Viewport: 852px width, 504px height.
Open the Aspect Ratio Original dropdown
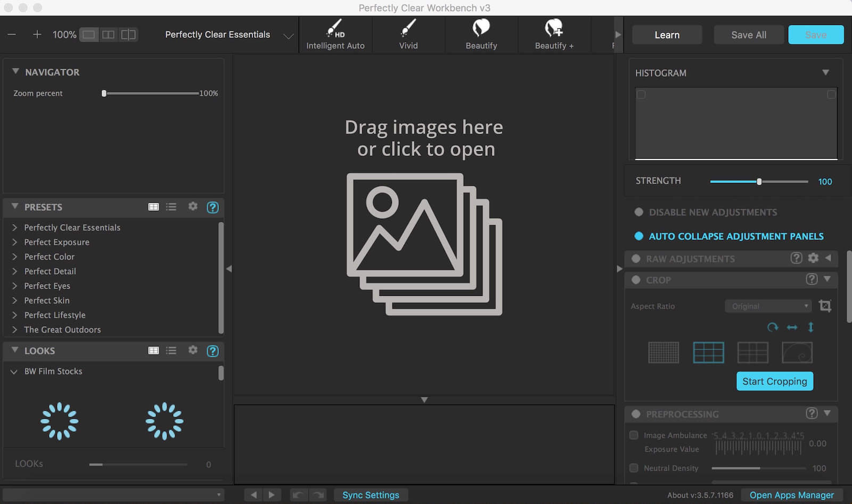click(x=768, y=306)
